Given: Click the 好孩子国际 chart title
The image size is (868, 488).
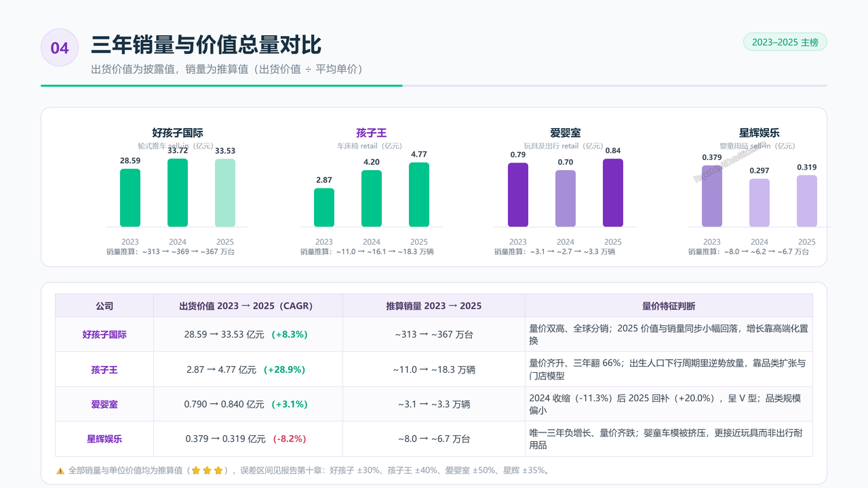Looking at the screenshot, I should tap(178, 133).
